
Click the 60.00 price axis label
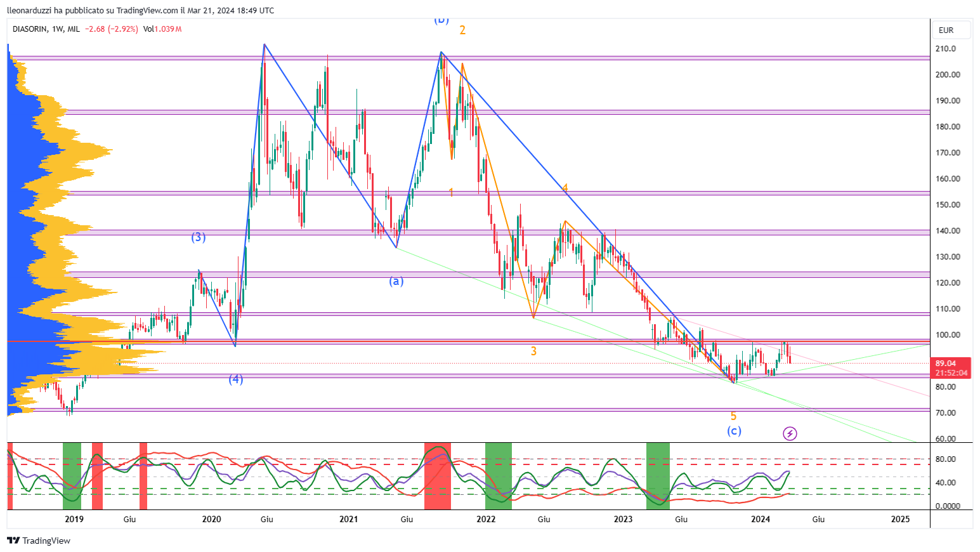[946, 439]
